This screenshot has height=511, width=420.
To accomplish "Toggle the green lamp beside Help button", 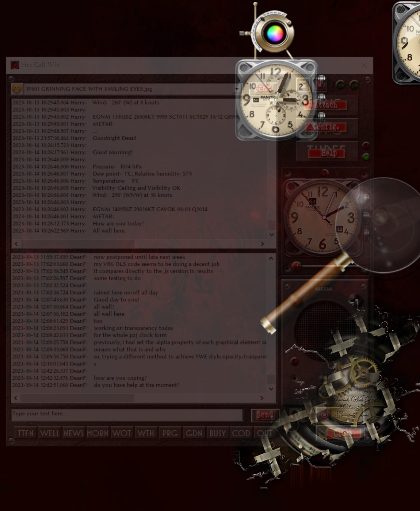I will (365, 157).
